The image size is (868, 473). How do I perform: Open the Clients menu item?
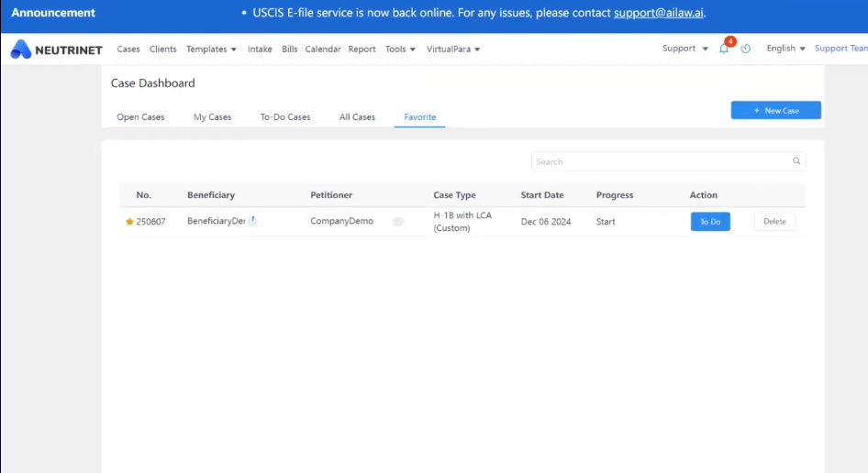[x=163, y=49]
